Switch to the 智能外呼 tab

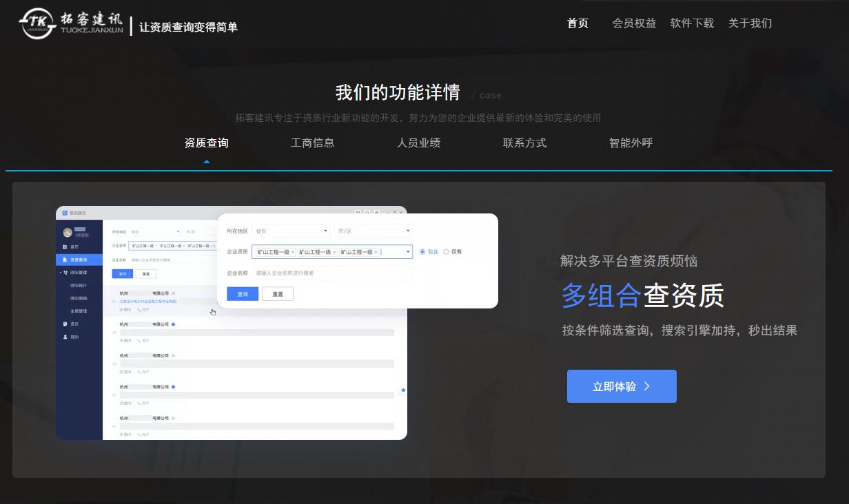pos(631,143)
